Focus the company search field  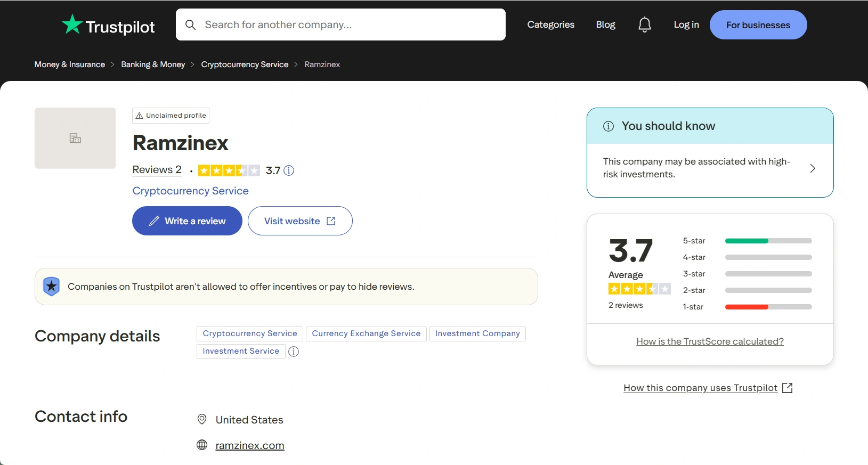[x=340, y=25]
